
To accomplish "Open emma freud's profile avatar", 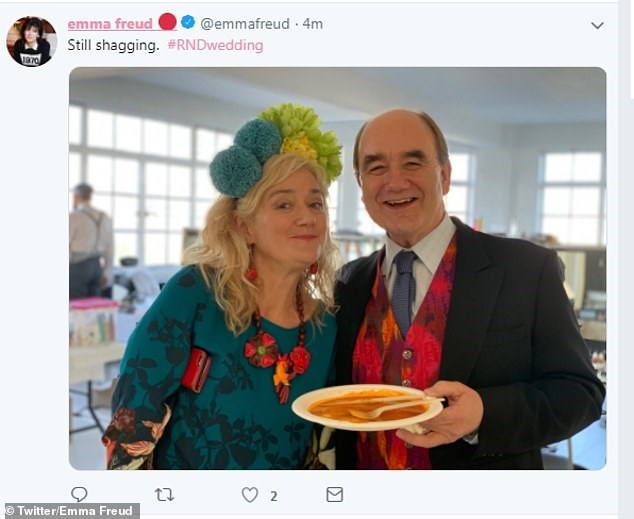I will [x=32, y=41].
